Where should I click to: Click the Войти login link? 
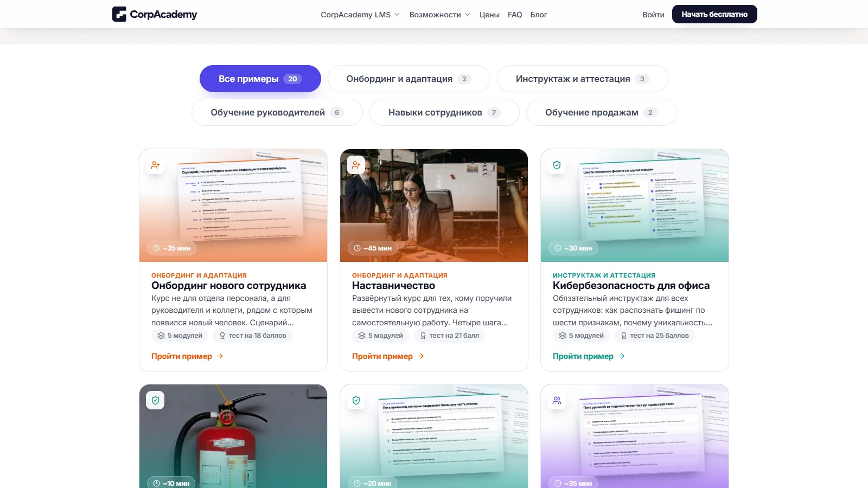pyautogui.click(x=653, y=15)
